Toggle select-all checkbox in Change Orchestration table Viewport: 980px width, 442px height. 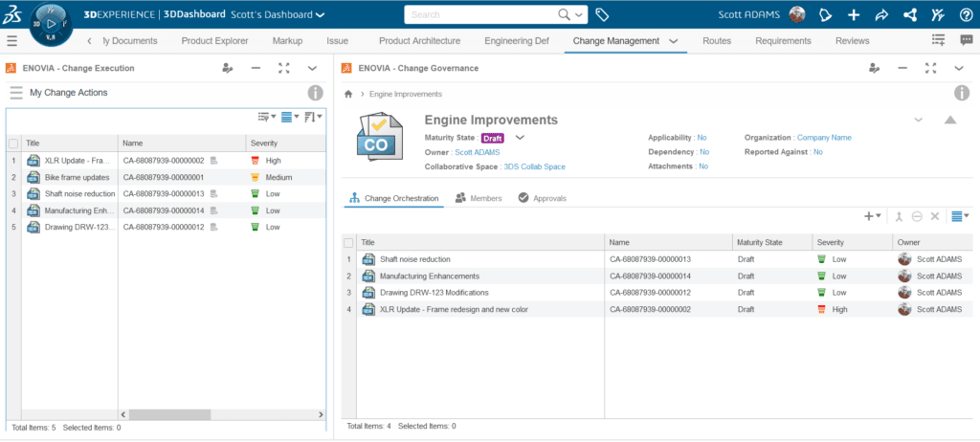click(x=348, y=242)
